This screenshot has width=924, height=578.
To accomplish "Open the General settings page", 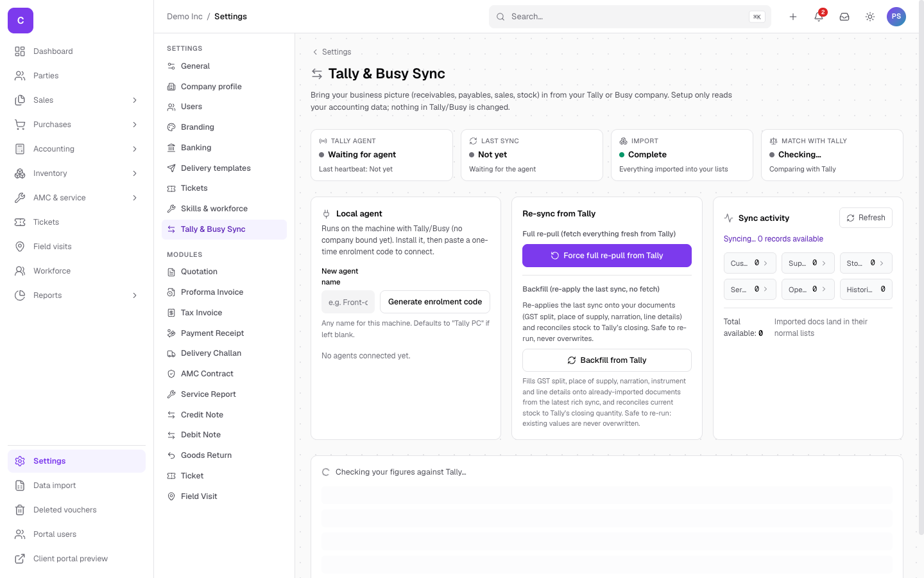I will (224, 66).
